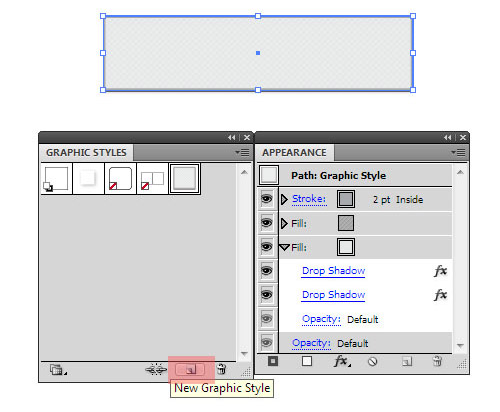Image resolution: width=500 pixels, height=412 pixels.
Task: Add New Fill in Appearance panel
Action: pos(307,361)
